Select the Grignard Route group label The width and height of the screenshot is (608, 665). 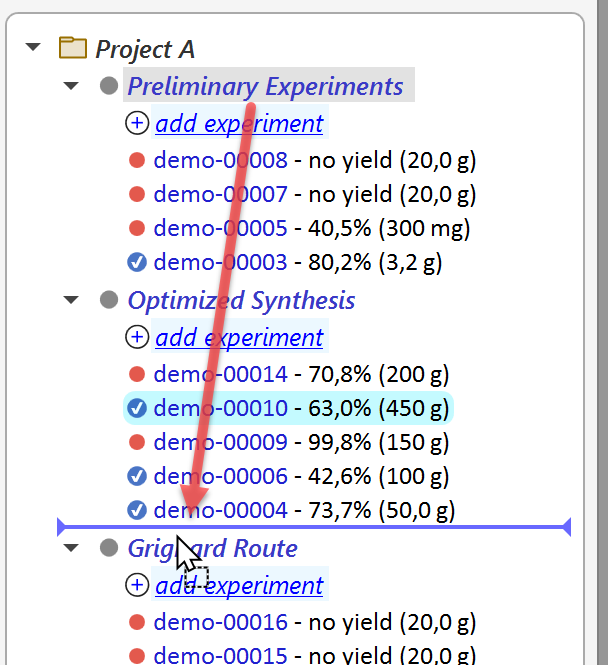(212, 548)
